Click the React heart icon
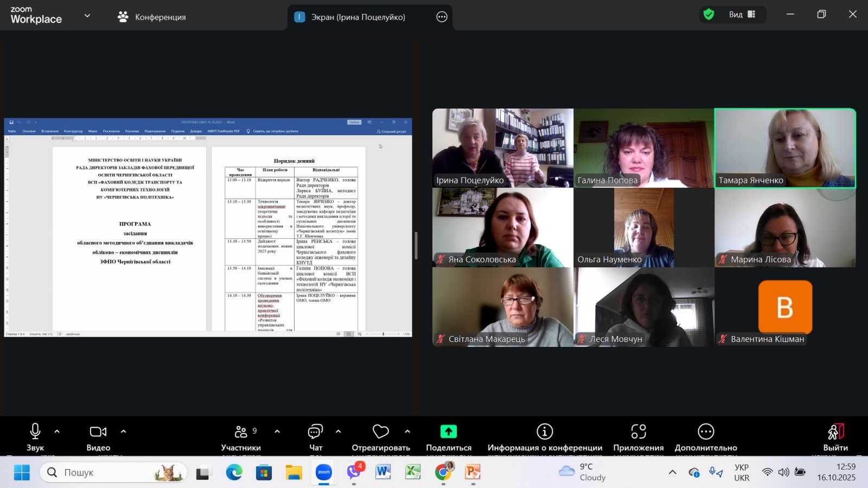Image resolution: width=868 pixels, height=488 pixels. (381, 432)
